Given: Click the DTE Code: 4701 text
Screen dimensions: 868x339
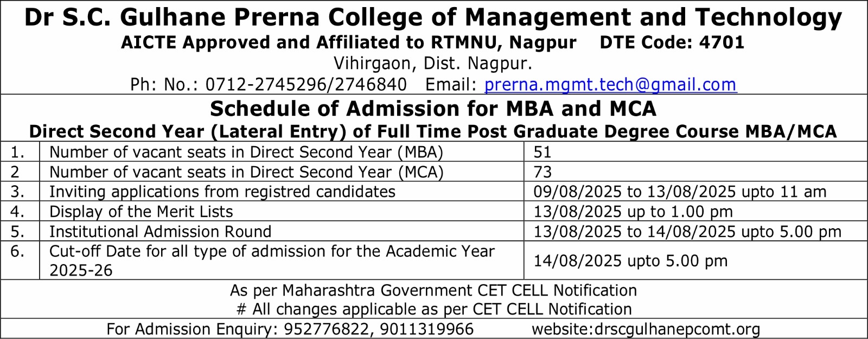Looking at the screenshot, I should tap(672, 42).
